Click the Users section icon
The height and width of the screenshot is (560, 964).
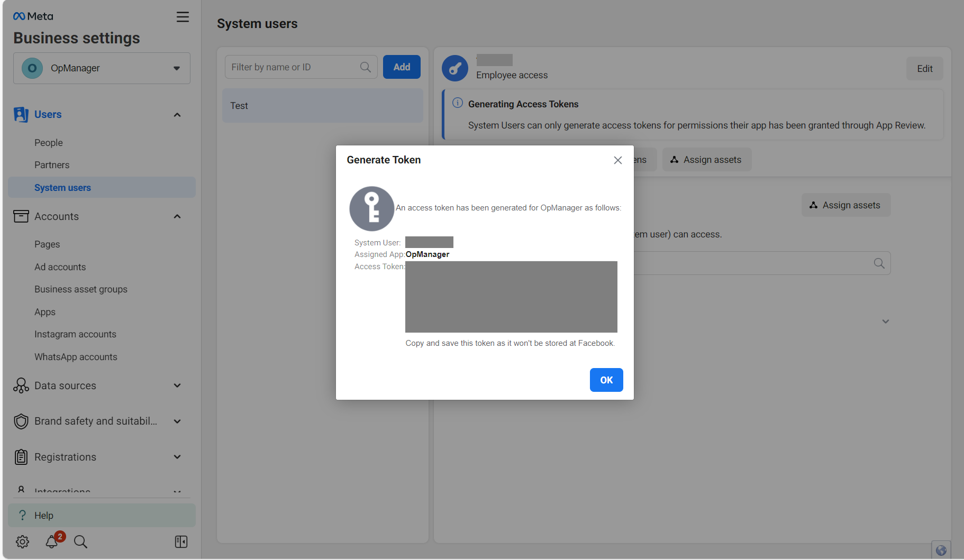(21, 114)
